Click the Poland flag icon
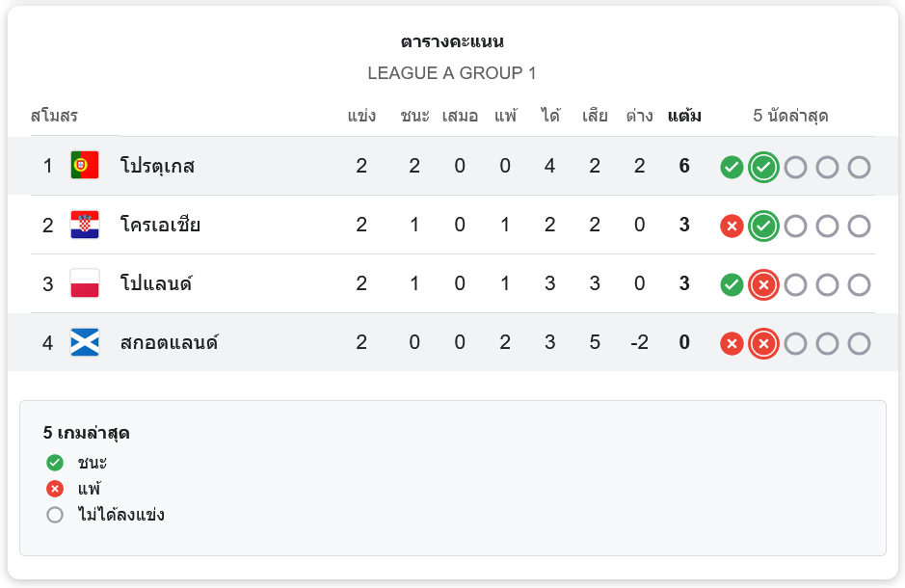This screenshot has width=905, height=588. point(85,284)
